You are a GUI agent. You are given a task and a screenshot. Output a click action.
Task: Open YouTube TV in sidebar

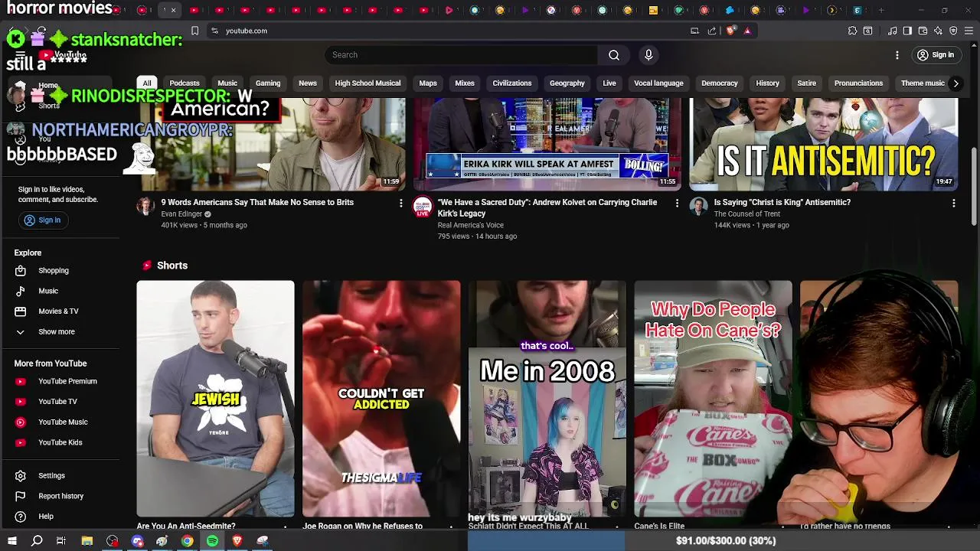60,402
